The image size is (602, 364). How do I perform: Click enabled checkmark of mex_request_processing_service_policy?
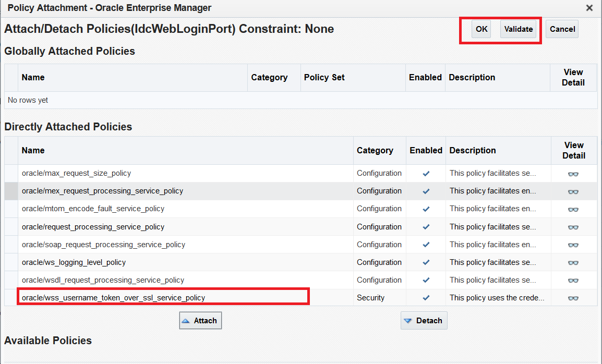pyautogui.click(x=426, y=191)
